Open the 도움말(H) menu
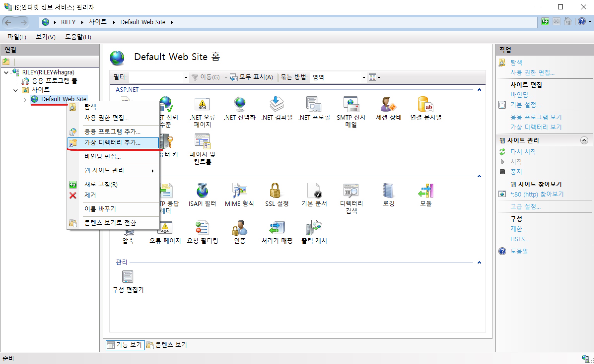Viewport: 594px width, 364px height. click(78, 37)
